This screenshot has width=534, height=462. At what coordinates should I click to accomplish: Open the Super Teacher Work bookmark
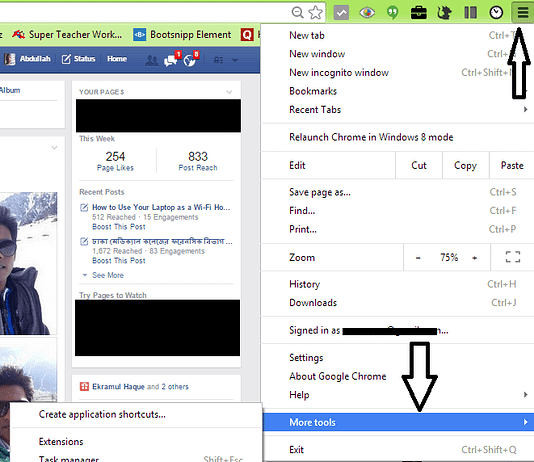(x=67, y=34)
